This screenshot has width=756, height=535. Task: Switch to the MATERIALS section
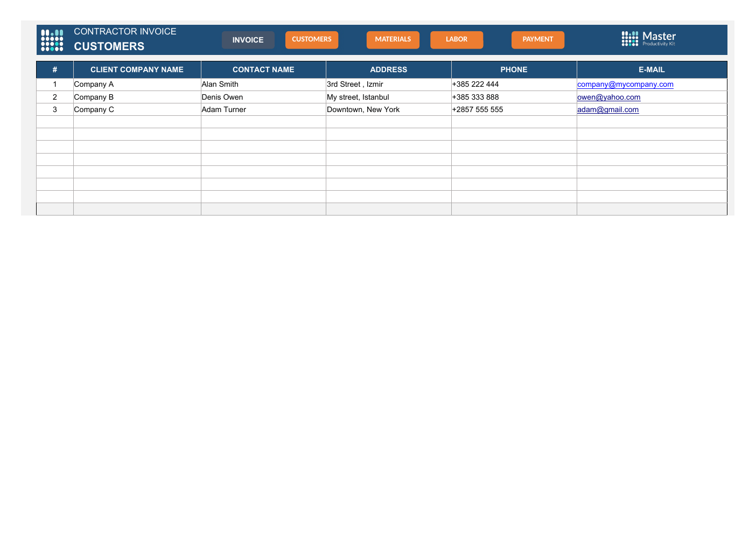(x=393, y=39)
